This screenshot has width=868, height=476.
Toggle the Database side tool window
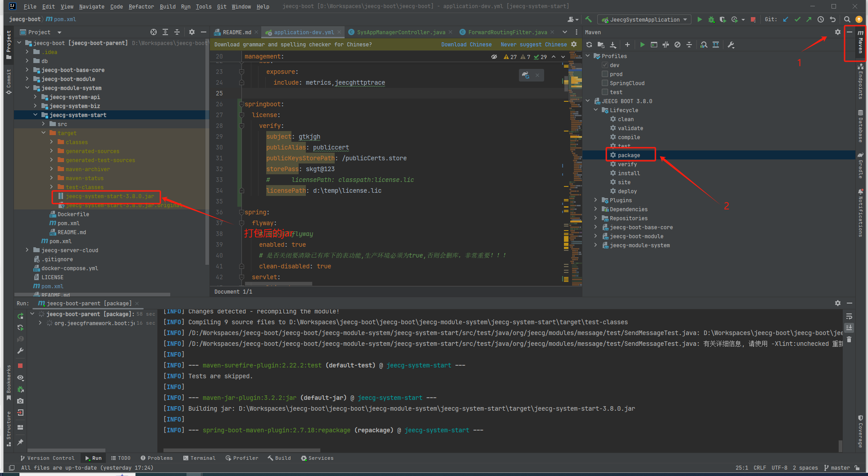click(860, 126)
